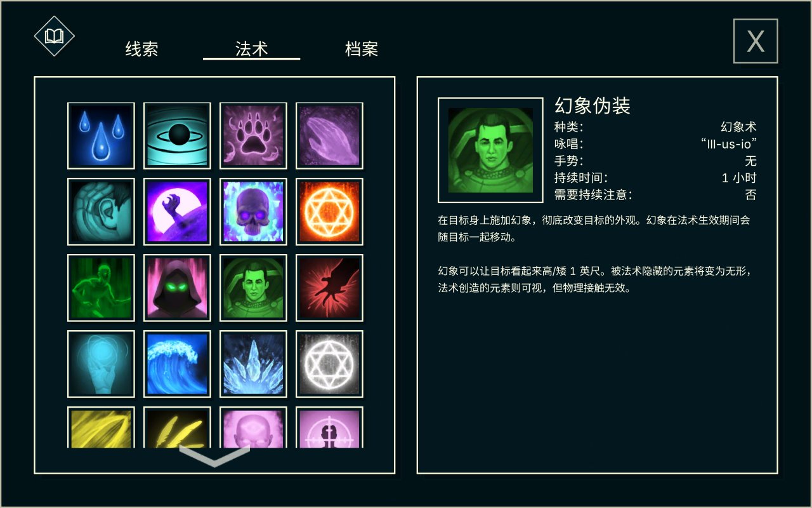Viewport: 812px width, 508px height.
Task: Select the red clawed hand spell
Action: coord(329,288)
